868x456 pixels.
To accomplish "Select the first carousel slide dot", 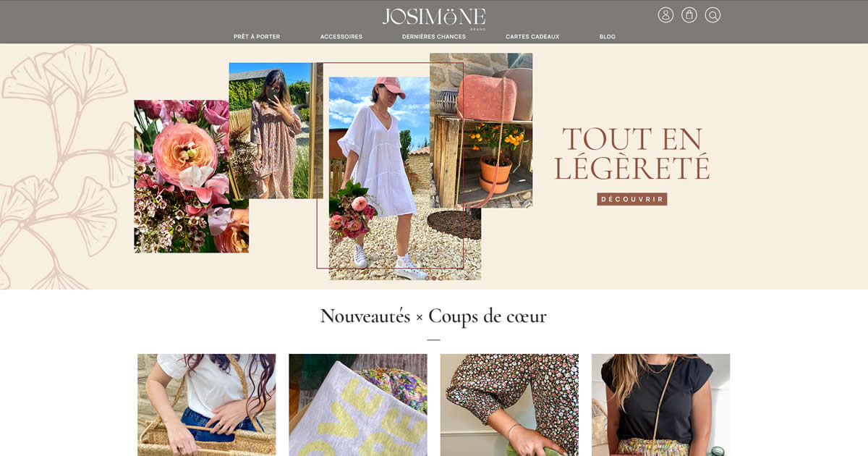I will pyautogui.click(x=427, y=278).
